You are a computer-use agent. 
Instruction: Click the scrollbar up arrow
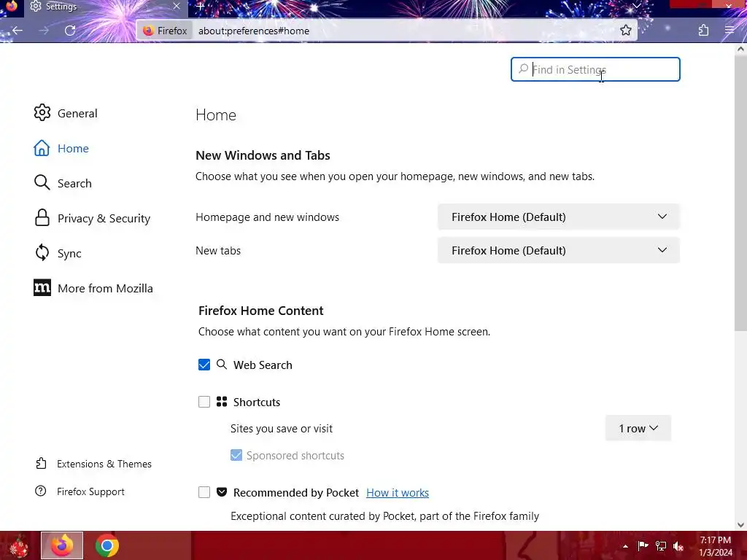[740, 49]
